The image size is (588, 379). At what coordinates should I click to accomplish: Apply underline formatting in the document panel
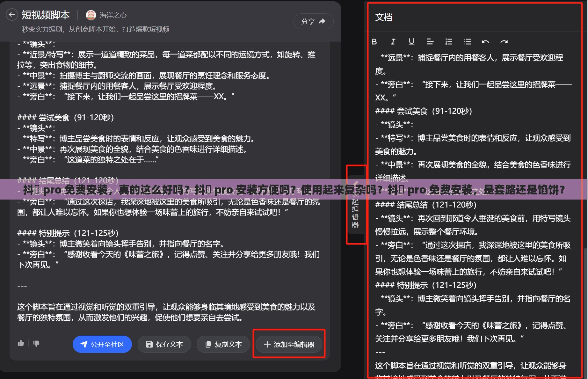411,42
